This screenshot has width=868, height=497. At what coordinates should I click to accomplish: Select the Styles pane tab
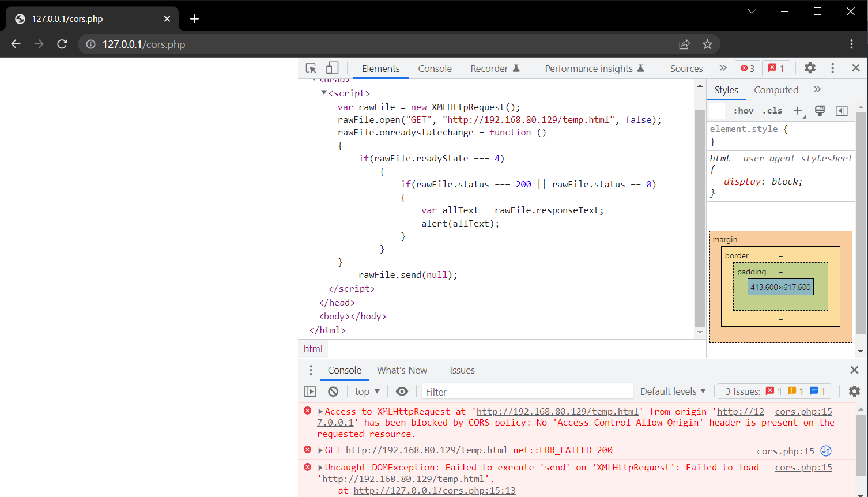(x=726, y=90)
